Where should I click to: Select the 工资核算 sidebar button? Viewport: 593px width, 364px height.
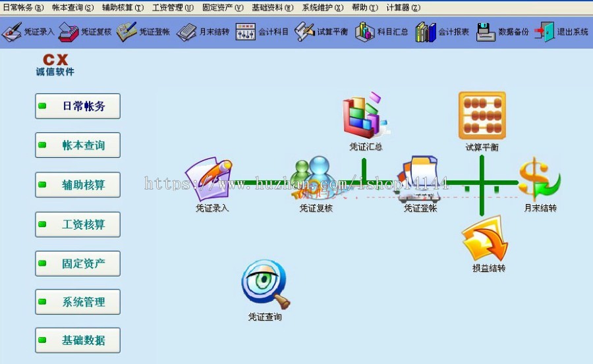(x=78, y=224)
